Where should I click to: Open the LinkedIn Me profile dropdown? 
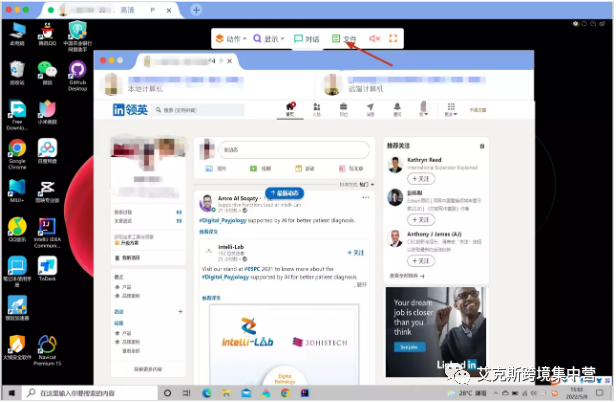click(424, 109)
